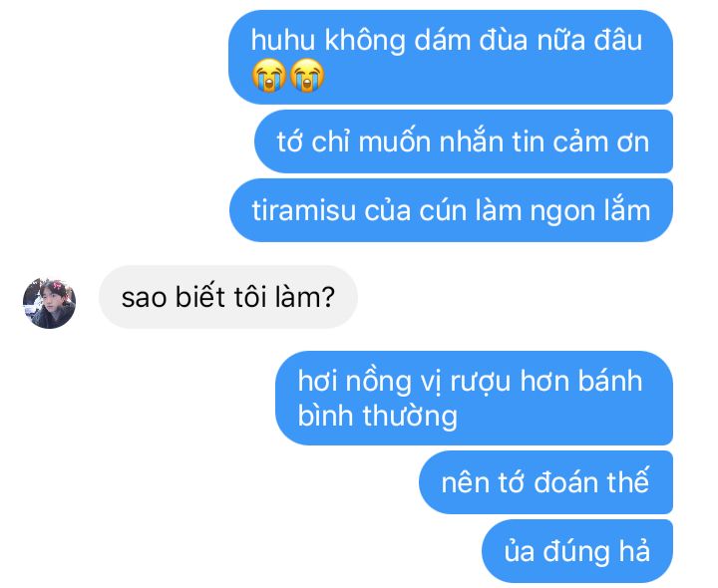Screen dimensions: 718x588
Task: Click the question mark in the gray bubble
Action: (x=328, y=297)
